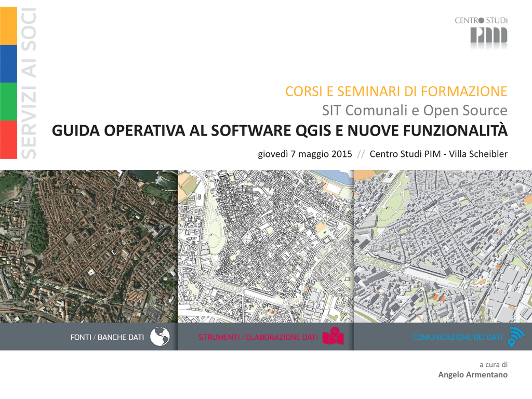Click the 'a cura di' text
Image resolution: width=532 pixels, height=399 pixels.
pos(494,365)
